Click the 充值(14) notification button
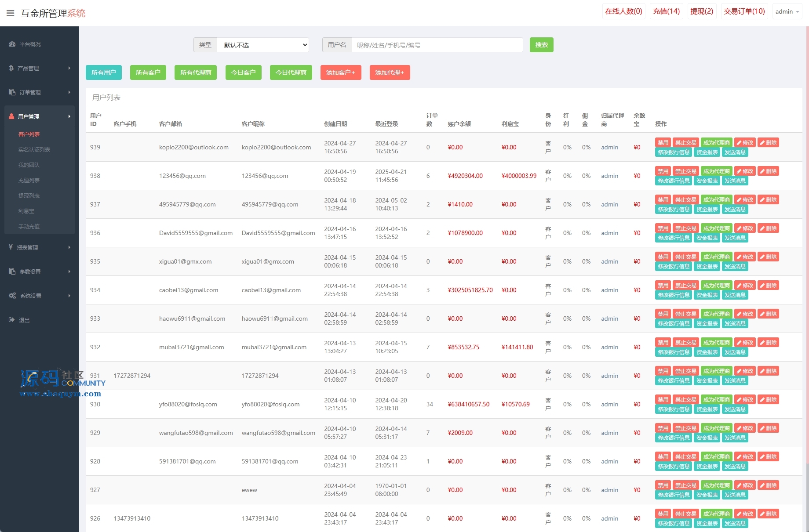 coord(666,11)
